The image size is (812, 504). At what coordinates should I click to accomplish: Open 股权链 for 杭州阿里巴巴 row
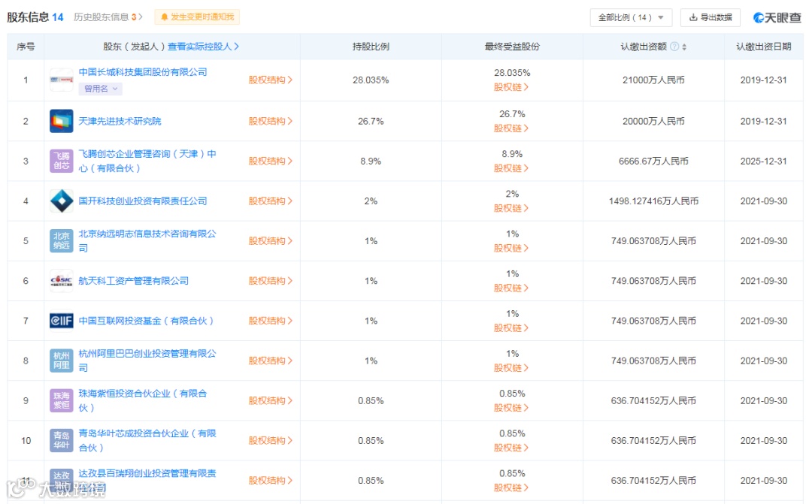tap(511, 367)
